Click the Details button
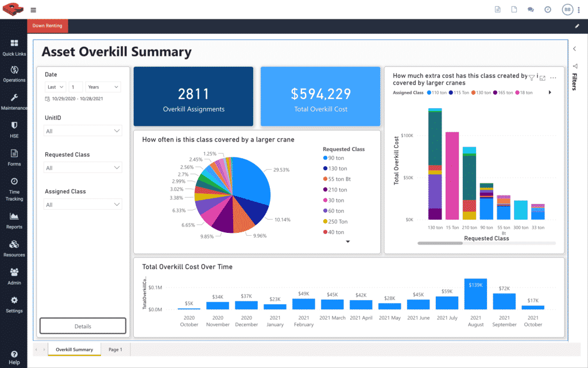Screen dimensions: 588x368 (x=82, y=325)
